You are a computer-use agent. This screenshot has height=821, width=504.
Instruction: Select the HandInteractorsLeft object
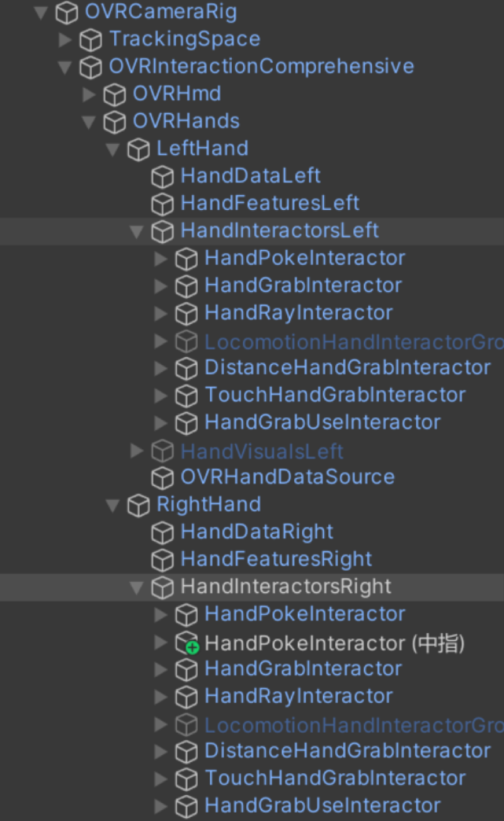280,231
